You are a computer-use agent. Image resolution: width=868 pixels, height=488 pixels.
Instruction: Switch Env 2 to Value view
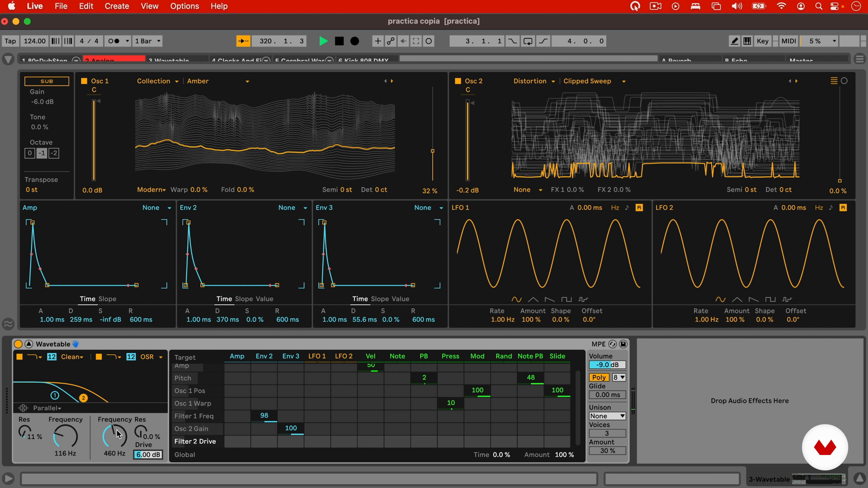(x=264, y=299)
